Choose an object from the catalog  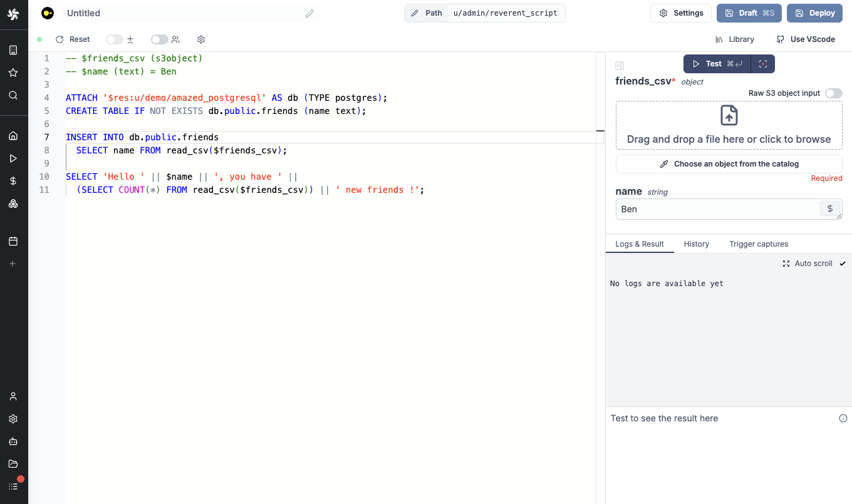(x=729, y=163)
